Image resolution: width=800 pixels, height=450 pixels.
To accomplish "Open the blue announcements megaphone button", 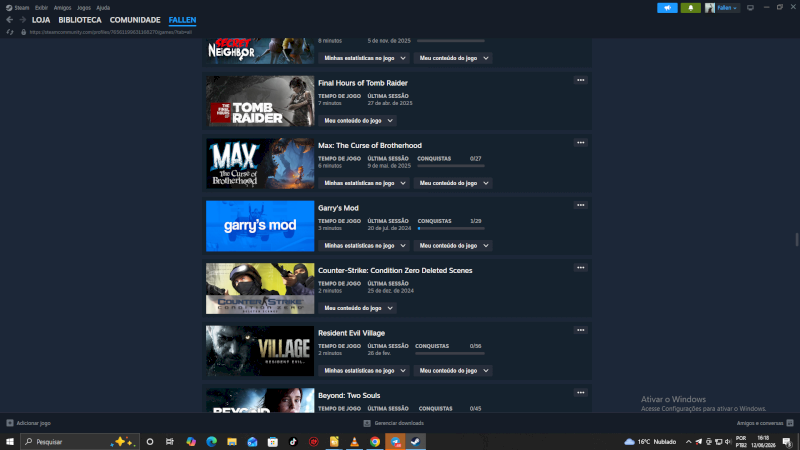I will tap(667, 8).
